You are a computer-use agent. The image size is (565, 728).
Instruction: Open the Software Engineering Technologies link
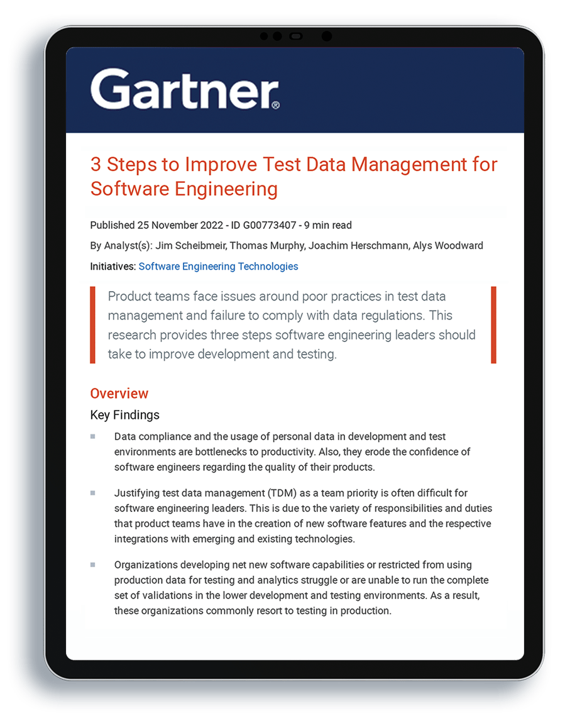[x=218, y=267]
